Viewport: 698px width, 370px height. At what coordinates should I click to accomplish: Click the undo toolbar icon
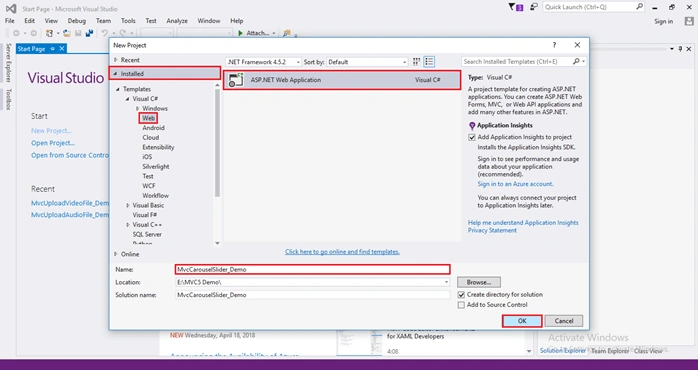(105, 33)
